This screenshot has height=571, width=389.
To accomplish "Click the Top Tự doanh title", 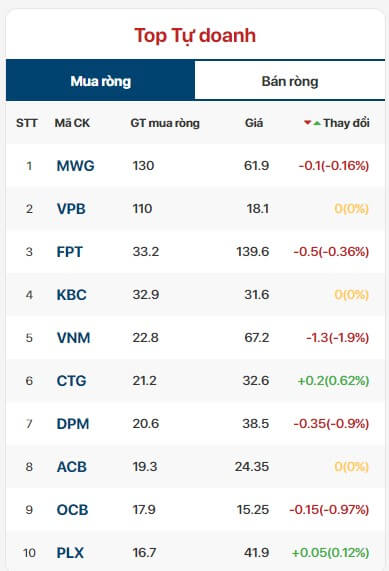I will click(x=195, y=36).
